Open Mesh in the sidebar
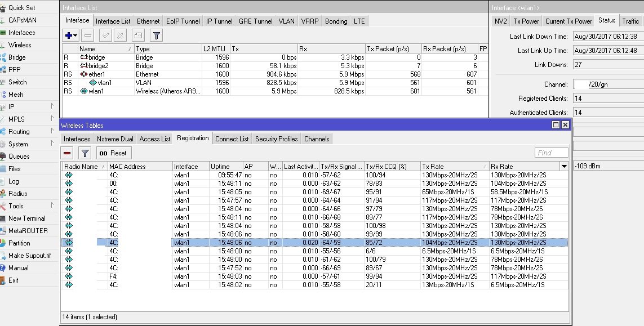 coord(16,94)
